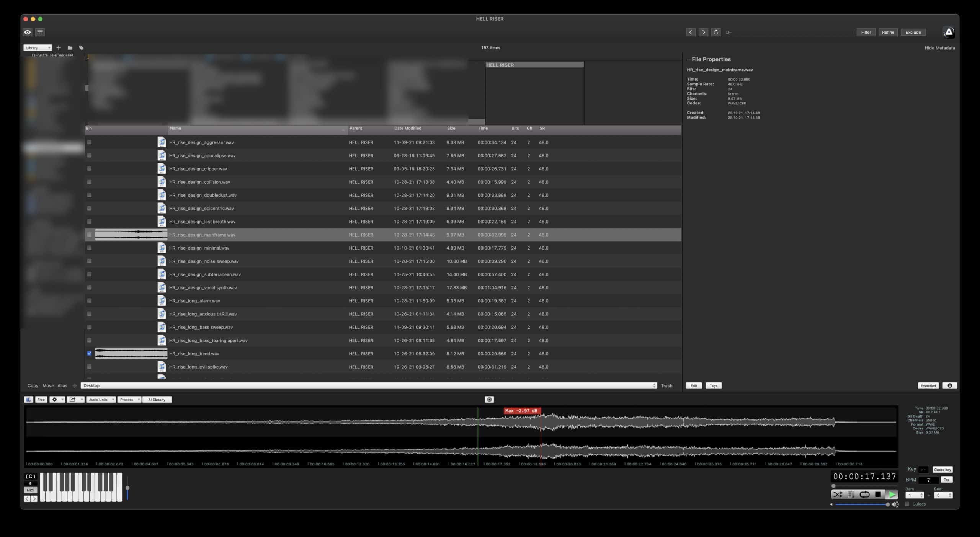Click the folder icon beside Library
980x537 pixels.
[70, 48]
